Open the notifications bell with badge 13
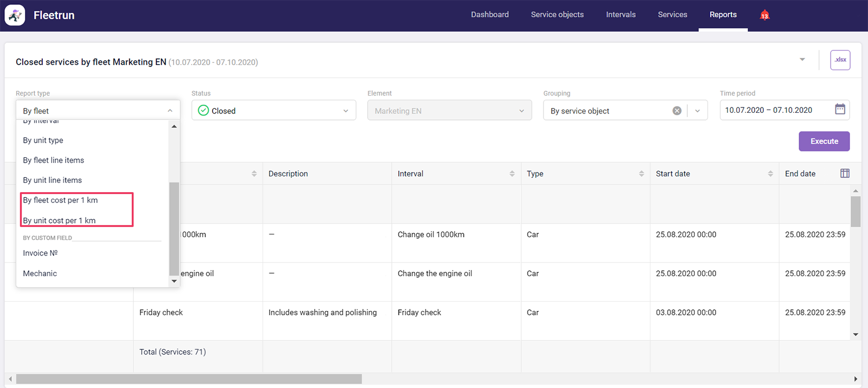The image size is (868, 388). click(764, 15)
